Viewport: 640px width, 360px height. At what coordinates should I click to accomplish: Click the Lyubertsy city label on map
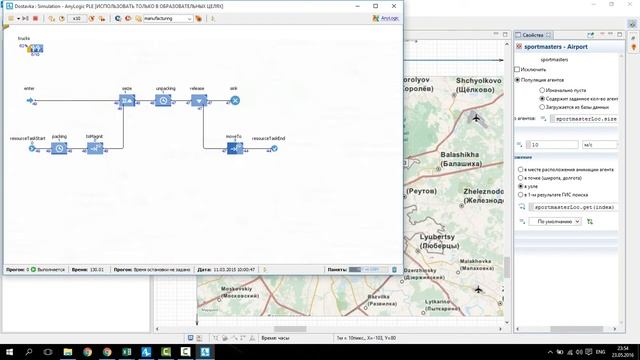coord(439,241)
